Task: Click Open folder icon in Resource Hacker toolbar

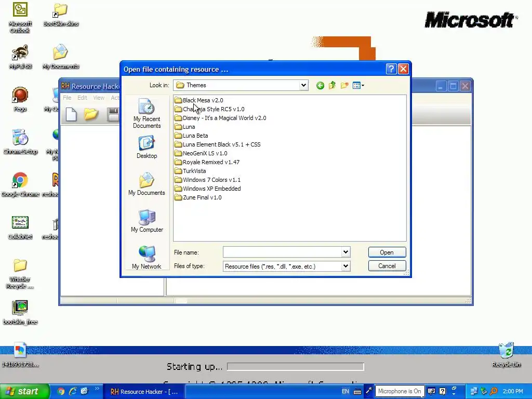Action: pyautogui.click(x=91, y=114)
